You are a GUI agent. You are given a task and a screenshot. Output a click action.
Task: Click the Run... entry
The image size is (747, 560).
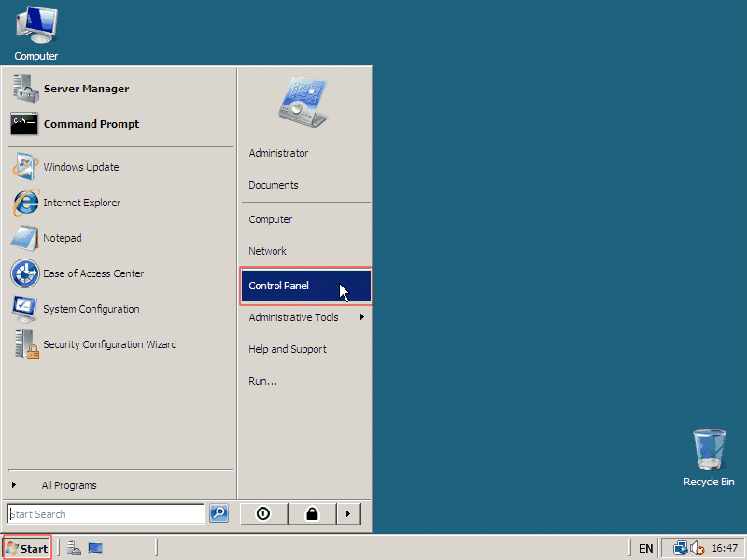point(263,381)
